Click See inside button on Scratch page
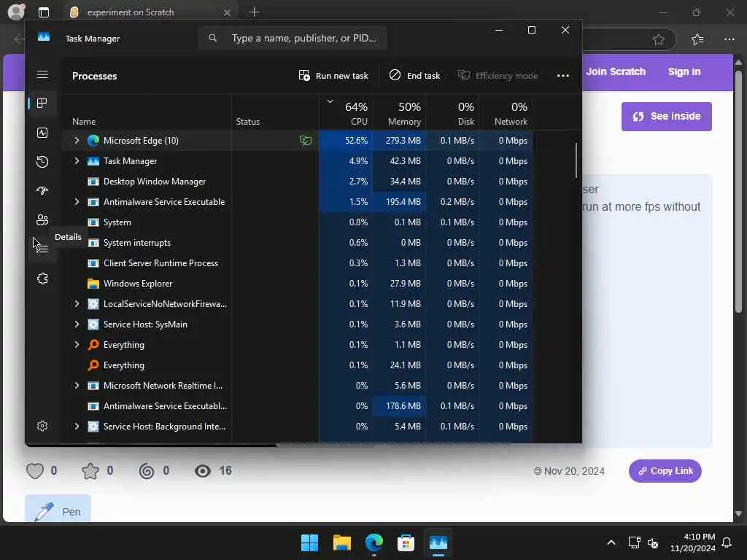 tap(667, 117)
